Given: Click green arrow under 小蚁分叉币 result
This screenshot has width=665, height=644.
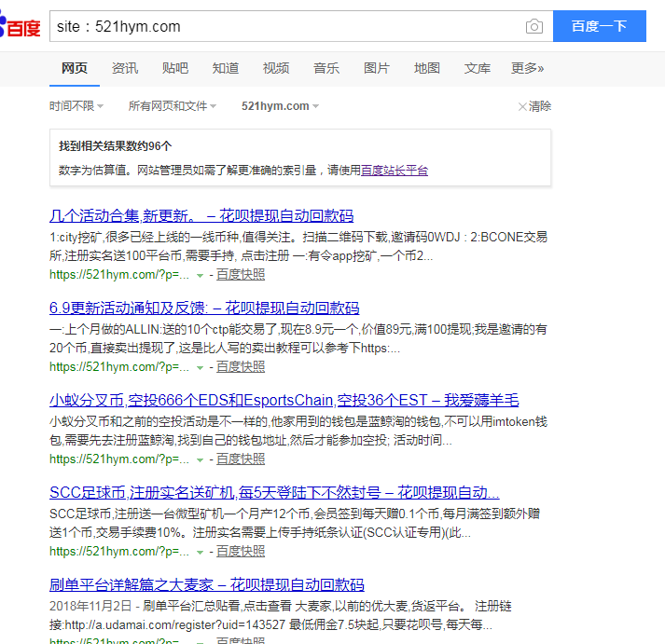Looking at the screenshot, I should coord(200,459).
